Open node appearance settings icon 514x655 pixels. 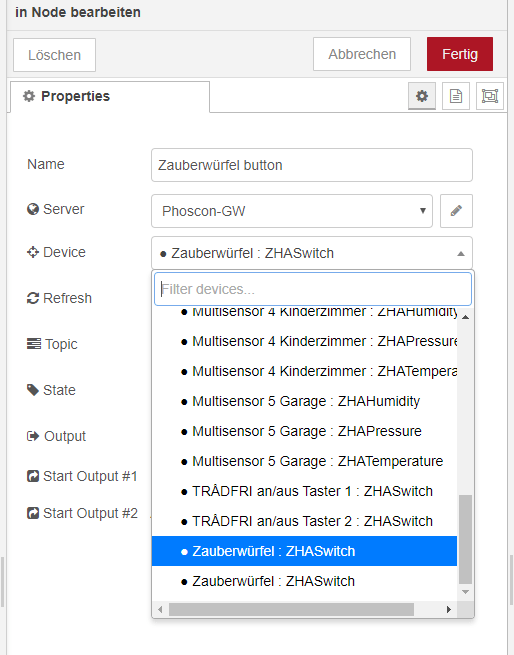point(490,96)
